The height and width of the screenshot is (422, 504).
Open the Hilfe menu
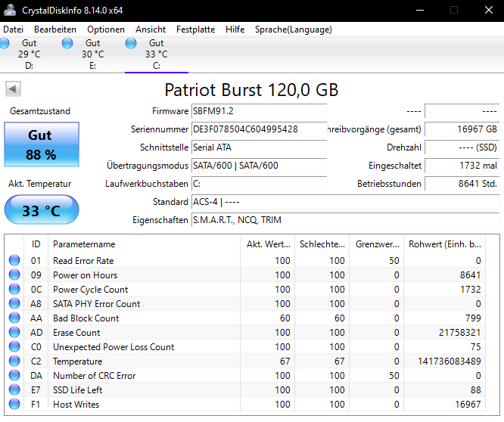pyautogui.click(x=235, y=29)
